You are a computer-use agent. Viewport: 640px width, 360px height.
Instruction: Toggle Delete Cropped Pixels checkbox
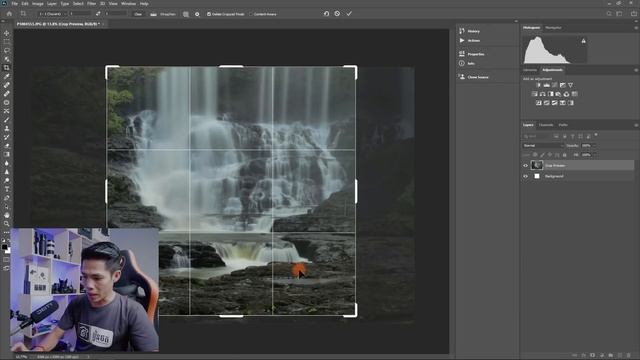pos(209,14)
